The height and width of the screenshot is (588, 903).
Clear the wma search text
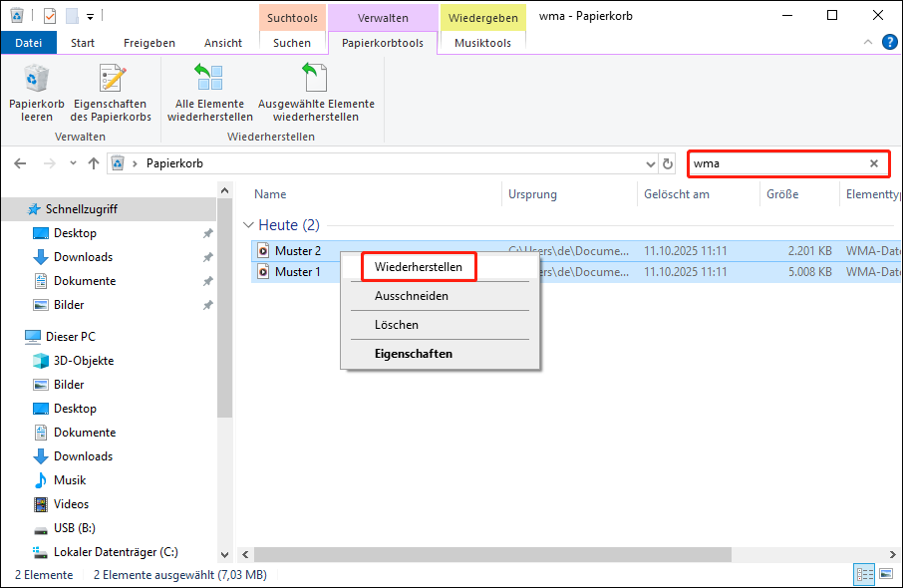click(874, 163)
